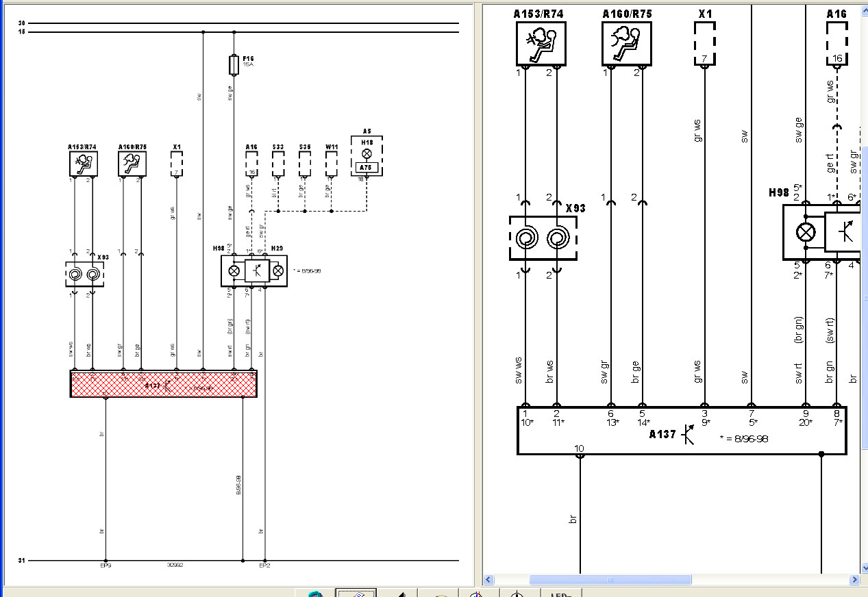Click driver airbag A153/R74 symbol in detail view

click(x=541, y=43)
